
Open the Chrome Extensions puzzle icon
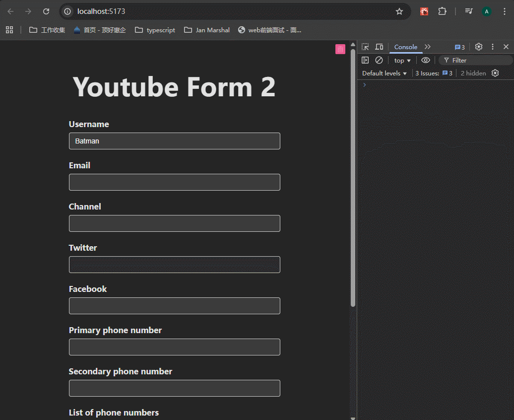click(442, 11)
